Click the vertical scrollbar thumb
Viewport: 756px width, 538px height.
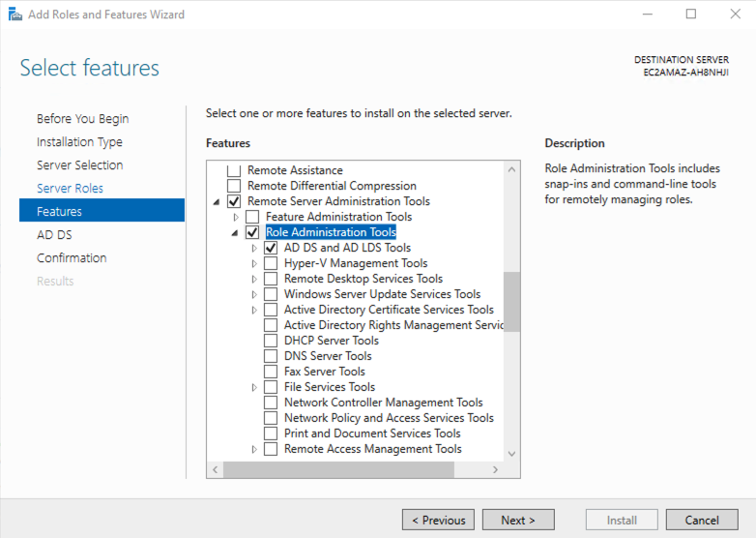click(511, 302)
